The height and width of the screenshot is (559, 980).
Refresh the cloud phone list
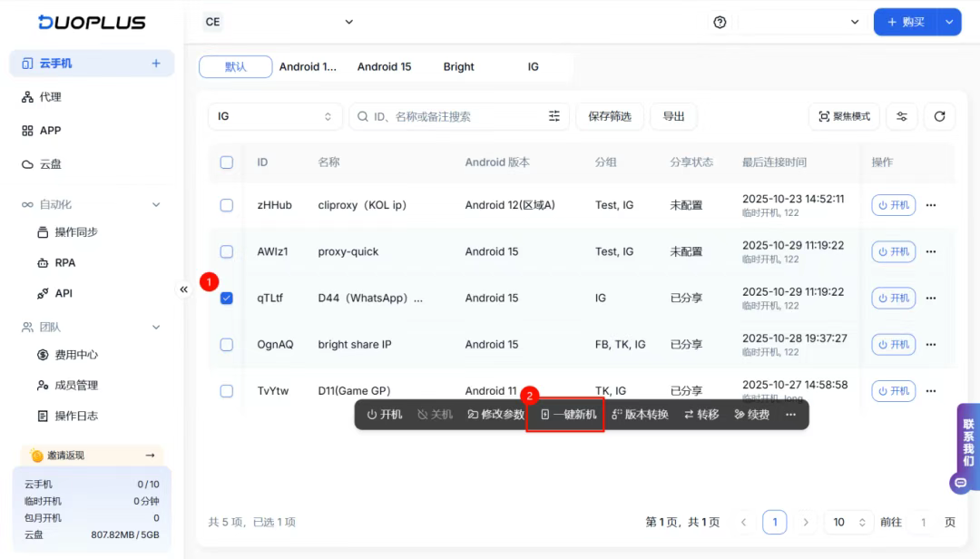(x=940, y=116)
